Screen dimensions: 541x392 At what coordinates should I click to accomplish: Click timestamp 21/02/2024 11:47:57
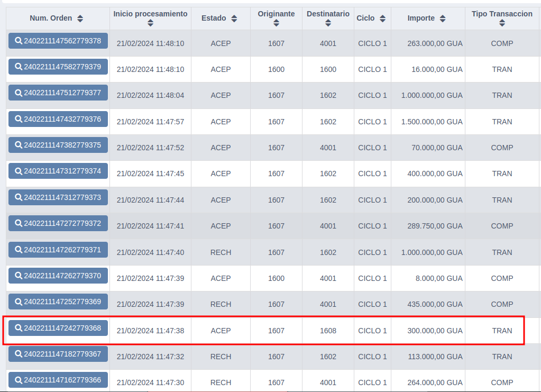coord(150,122)
